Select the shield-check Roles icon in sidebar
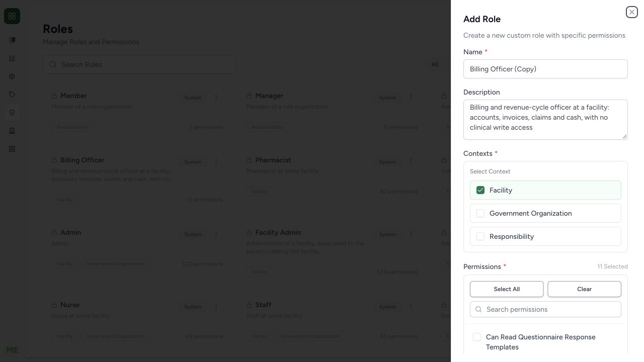The width and height of the screenshot is (644, 362). 12,113
